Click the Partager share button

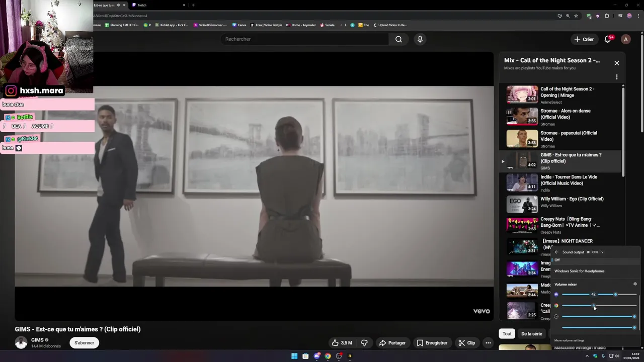pos(392,343)
